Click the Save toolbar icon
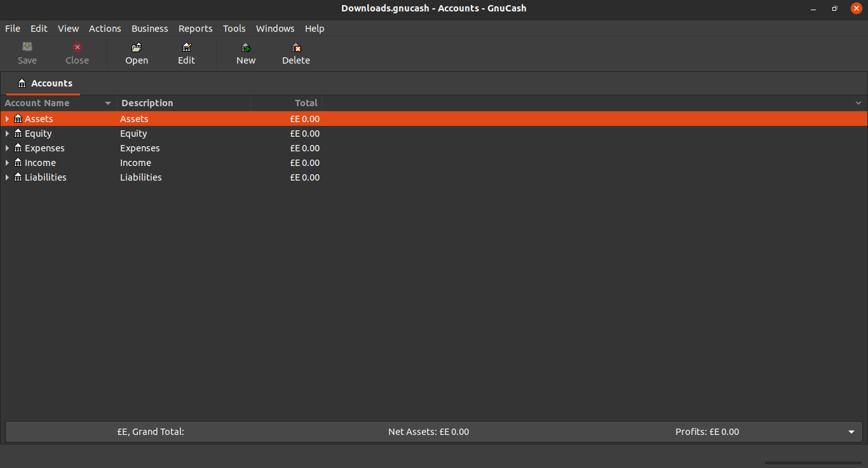Screen dimensions: 868x468 tap(27, 47)
